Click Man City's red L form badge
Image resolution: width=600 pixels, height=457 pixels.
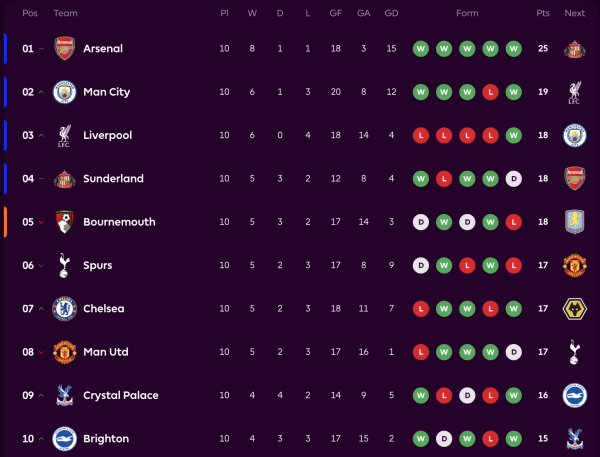(490, 92)
